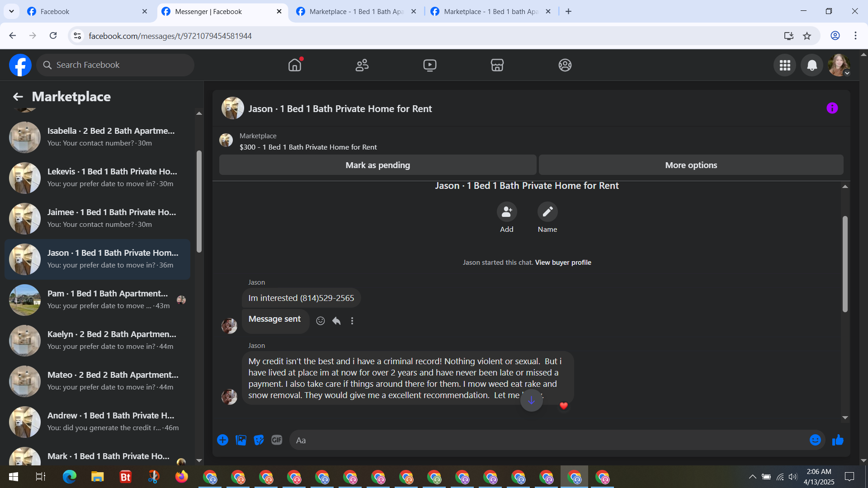Open the Facebook menu grid icon
Image resolution: width=868 pixels, height=488 pixels.
(x=785, y=65)
